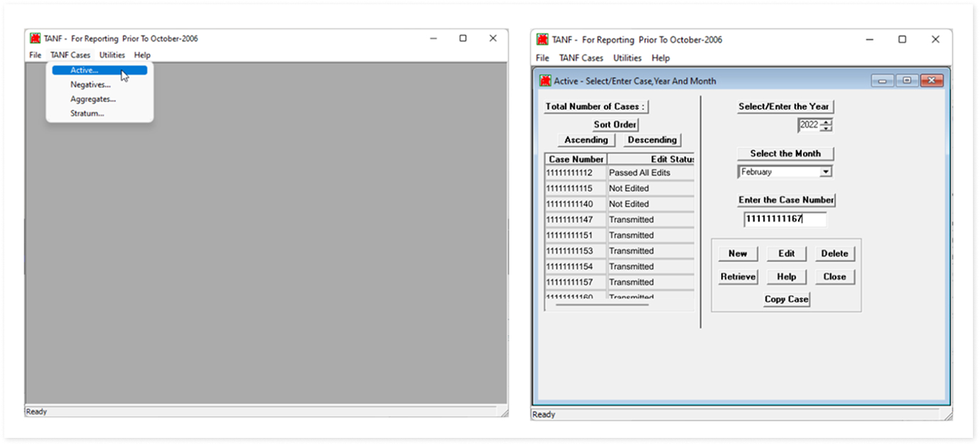980x445 pixels.
Task: Choose Active... from the TANF Cases menu
Action: tap(99, 70)
